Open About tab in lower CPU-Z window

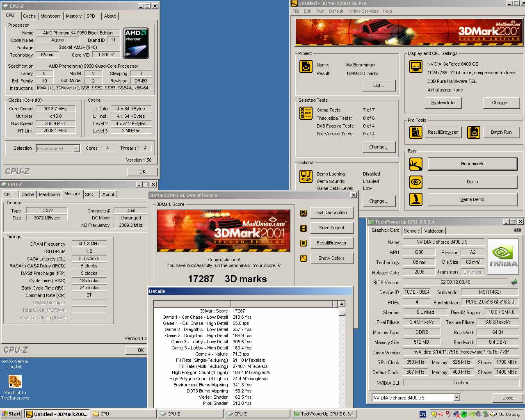pos(108,194)
